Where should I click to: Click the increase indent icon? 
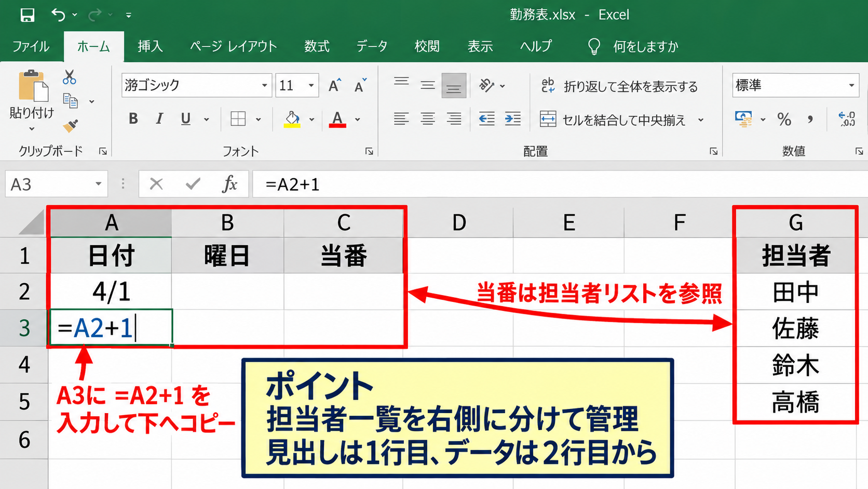513,119
